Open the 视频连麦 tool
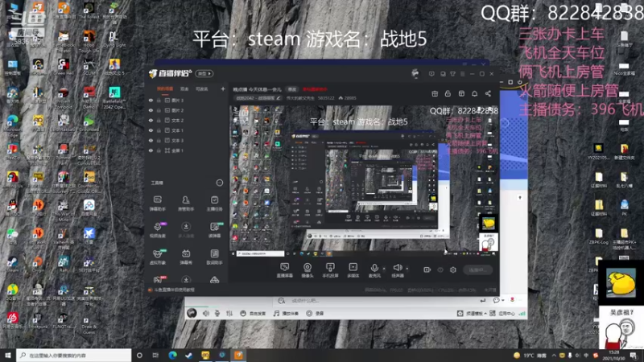Image resolution: width=644 pixels, height=362 pixels. click(157, 230)
